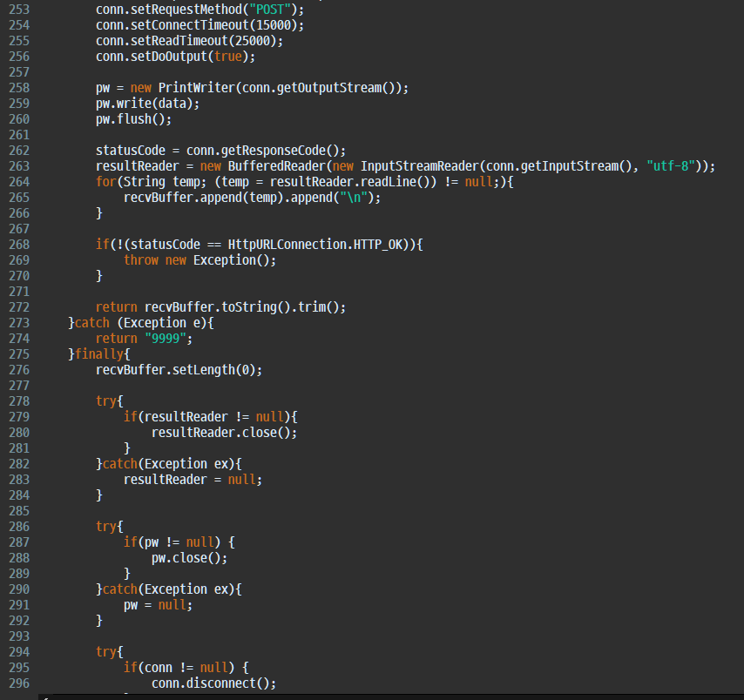Click recvBuffer.setLength(0) statement

pos(179,369)
